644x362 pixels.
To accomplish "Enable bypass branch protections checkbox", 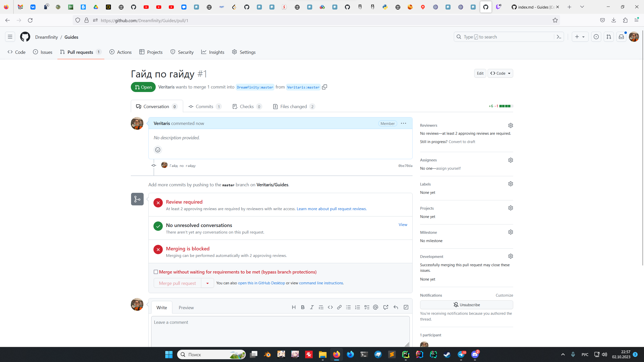I will click(x=156, y=272).
